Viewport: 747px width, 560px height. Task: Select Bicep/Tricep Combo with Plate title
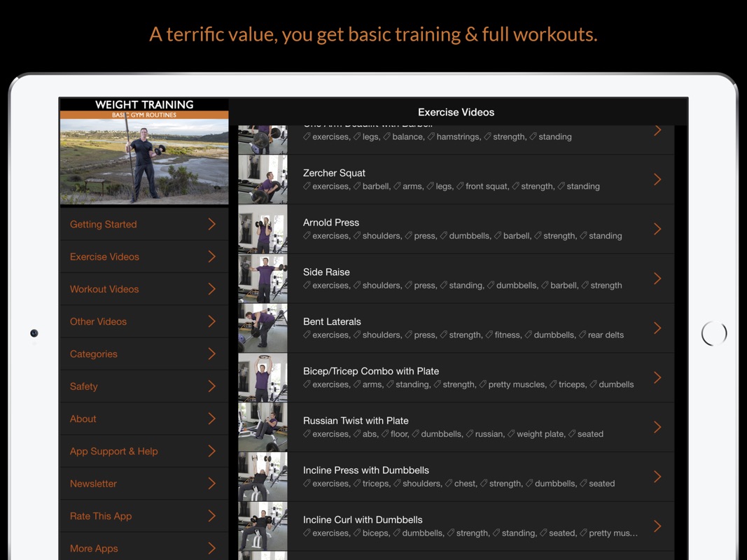371,371
